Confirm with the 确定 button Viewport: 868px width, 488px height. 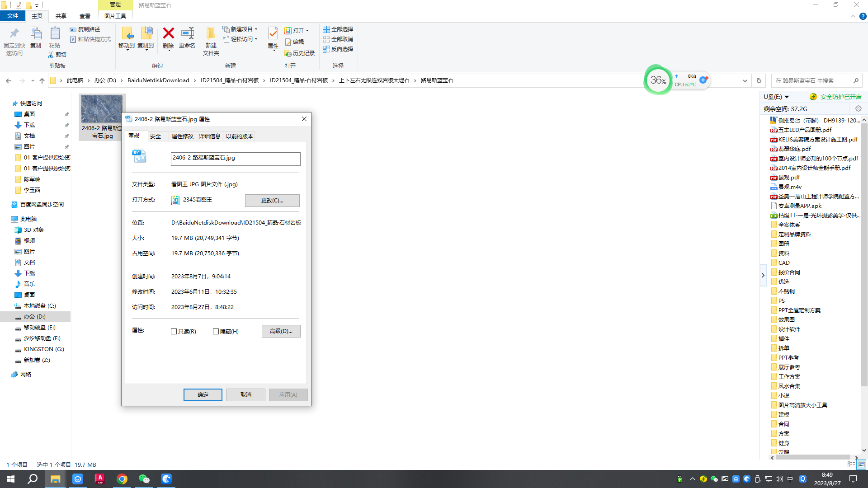[x=203, y=395]
